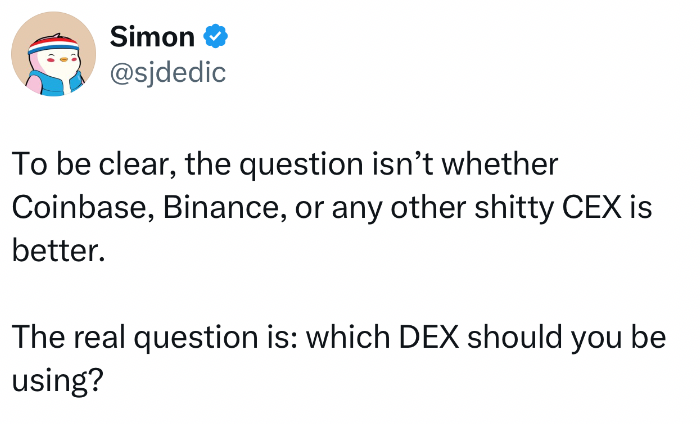Select the term DEX in the tweet
The height and width of the screenshot is (424, 700).
(429, 337)
